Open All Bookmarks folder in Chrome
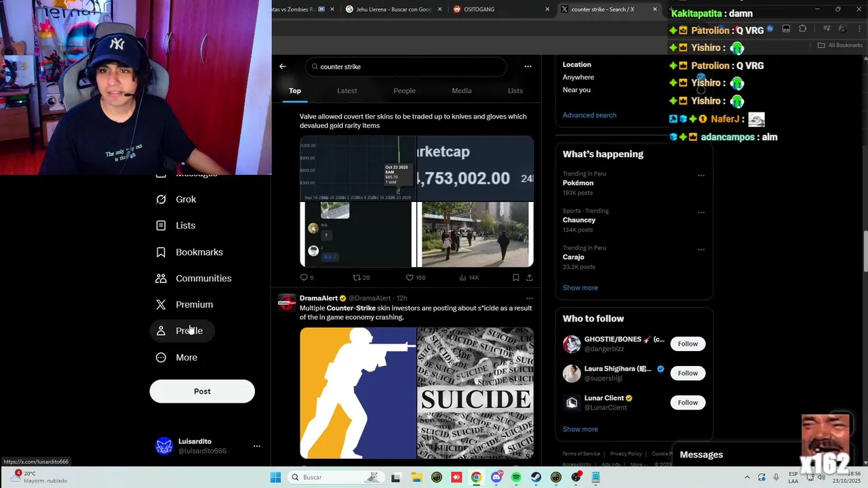Image resolution: width=868 pixels, height=488 pixels. [x=840, y=45]
